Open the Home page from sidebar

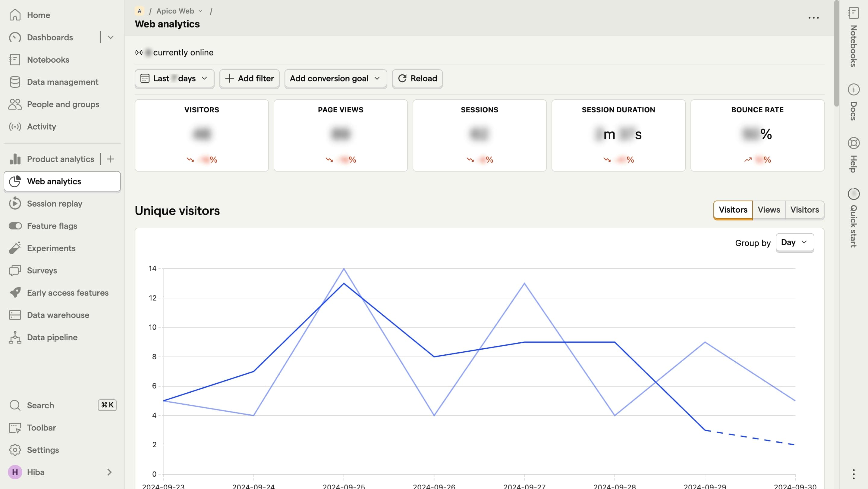[x=62, y=15]
